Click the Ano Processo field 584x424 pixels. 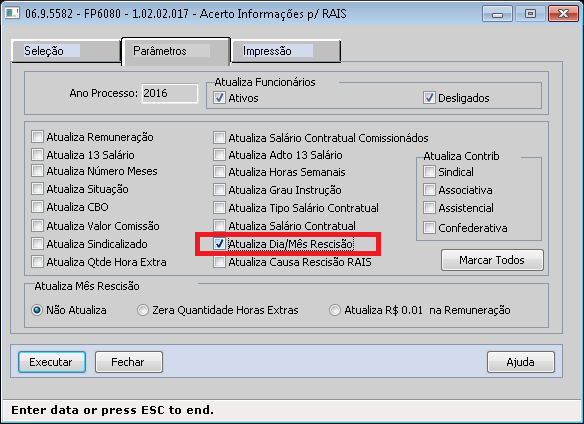click(x=170, y=93)
